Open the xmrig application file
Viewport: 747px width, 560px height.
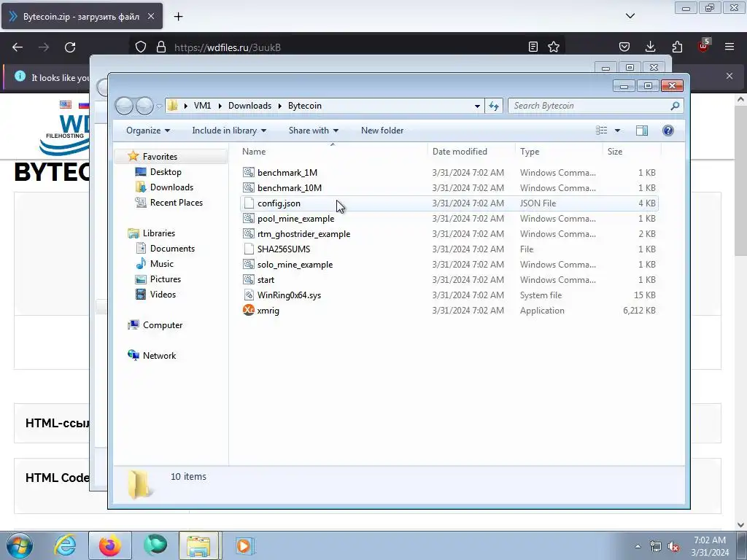(268, 311)
